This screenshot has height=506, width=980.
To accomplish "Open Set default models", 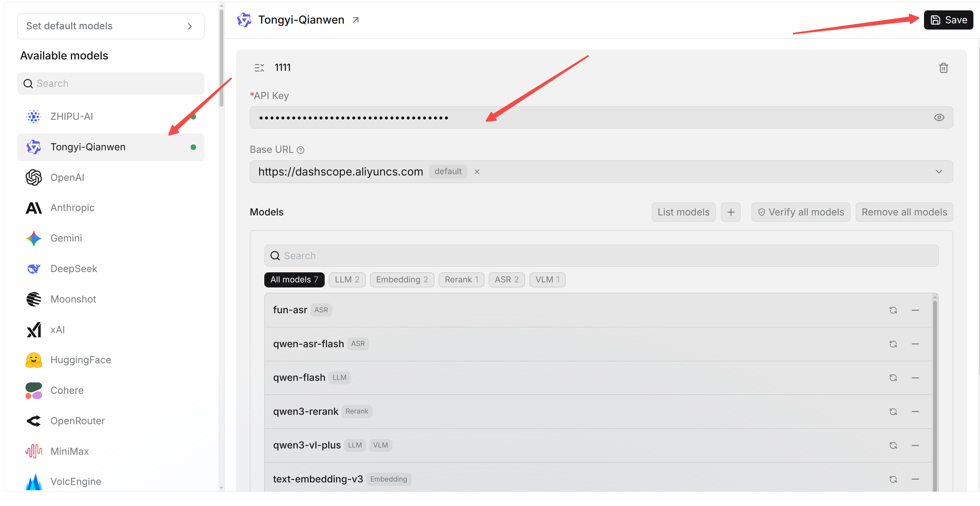I will (x=111, y=26).
